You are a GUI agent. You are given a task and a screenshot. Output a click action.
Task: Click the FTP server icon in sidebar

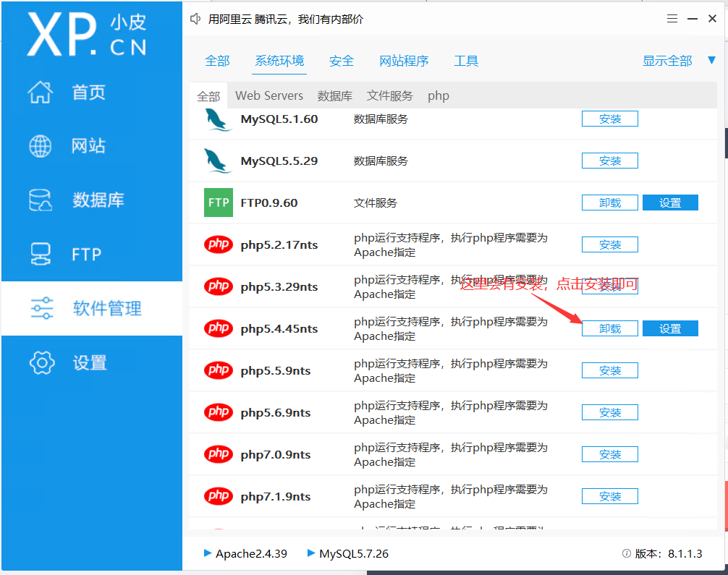41,254
